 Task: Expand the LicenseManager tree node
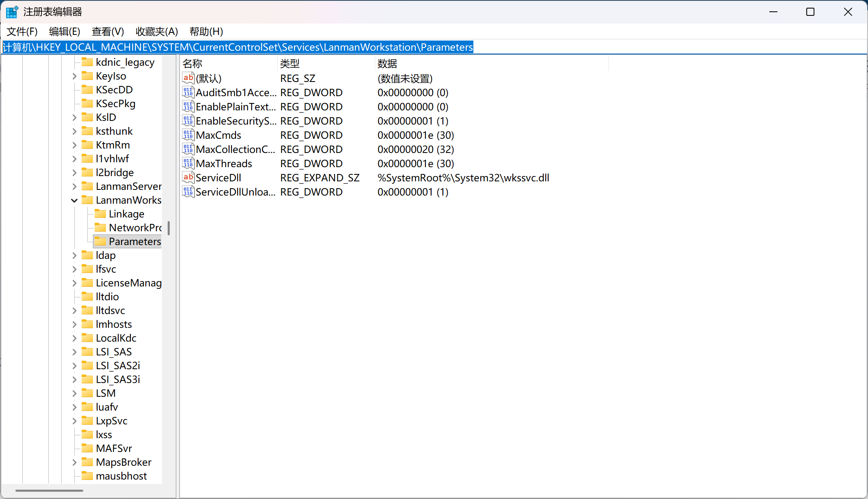tap(74, 283)
